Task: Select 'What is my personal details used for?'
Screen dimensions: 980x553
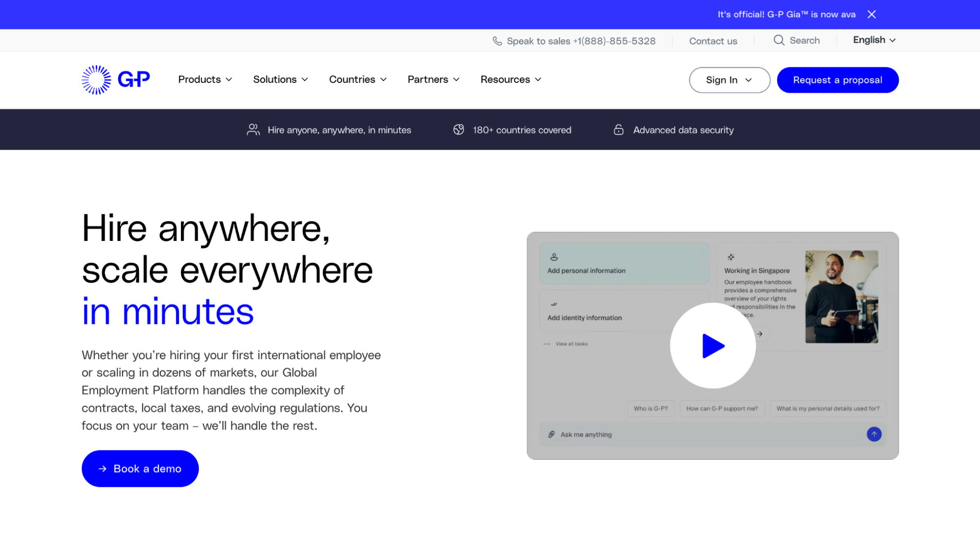Action: tap(828, 408)
